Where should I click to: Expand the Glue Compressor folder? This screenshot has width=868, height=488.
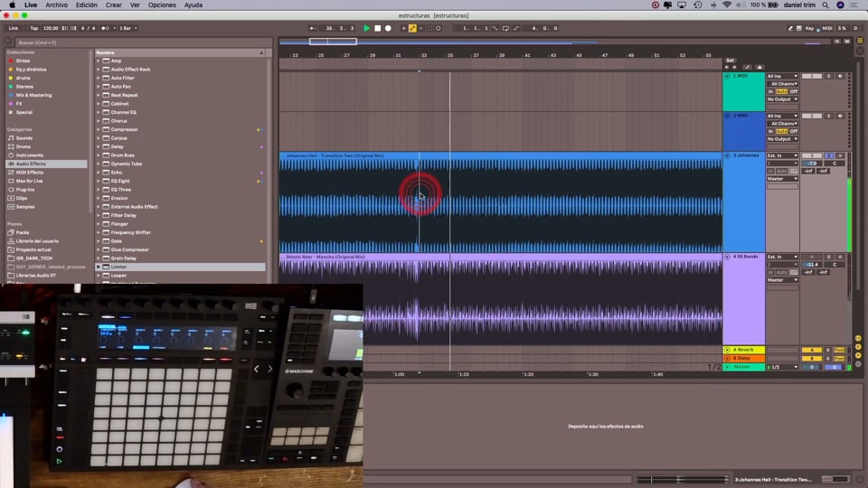click(x=99, y=249)
